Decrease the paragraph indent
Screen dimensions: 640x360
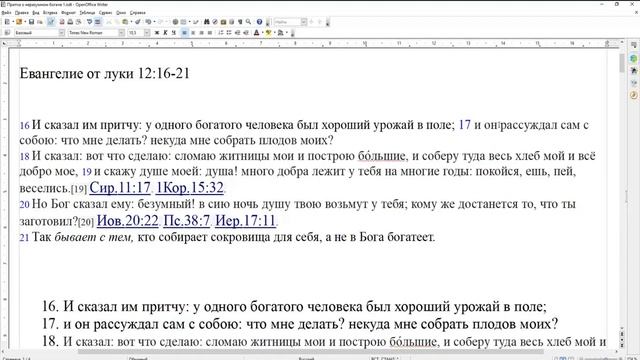238,33
